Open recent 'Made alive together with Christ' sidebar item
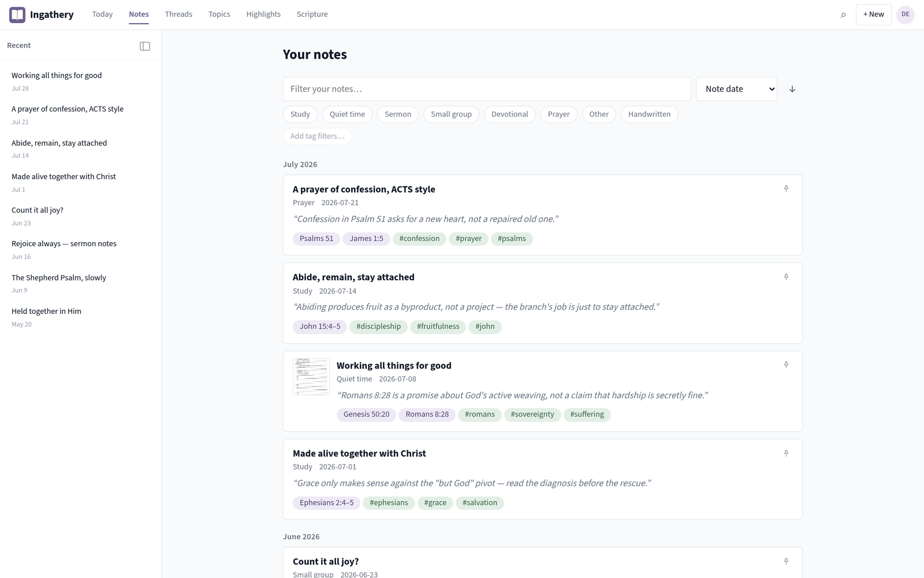The height and width of the screenshot is (578, 924). pos(80,183)
